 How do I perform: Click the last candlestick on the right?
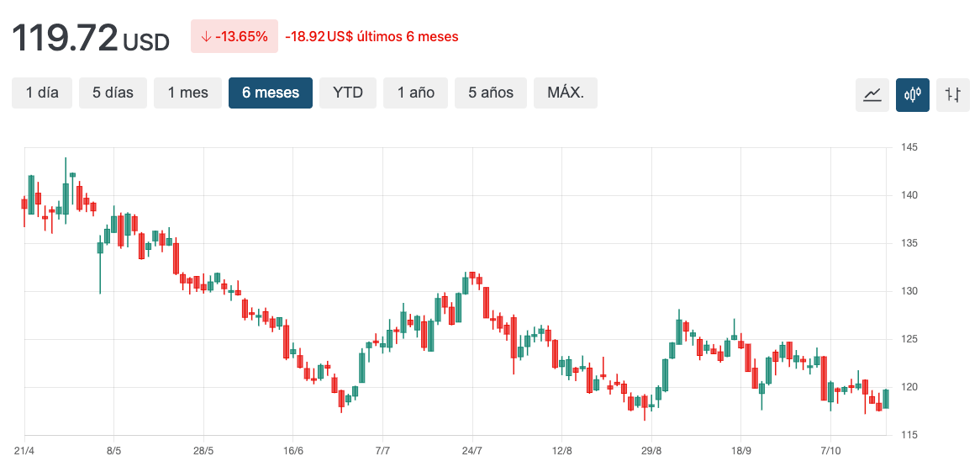pos(886,399)
